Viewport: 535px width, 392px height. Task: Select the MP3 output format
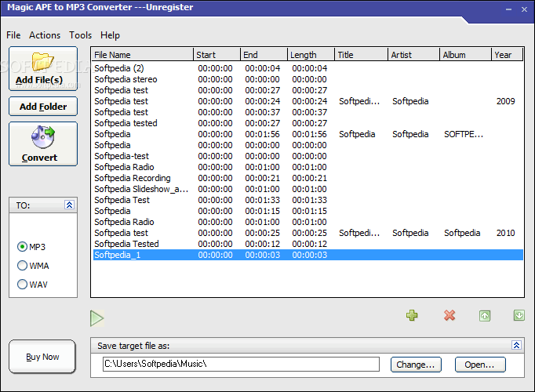31,247
